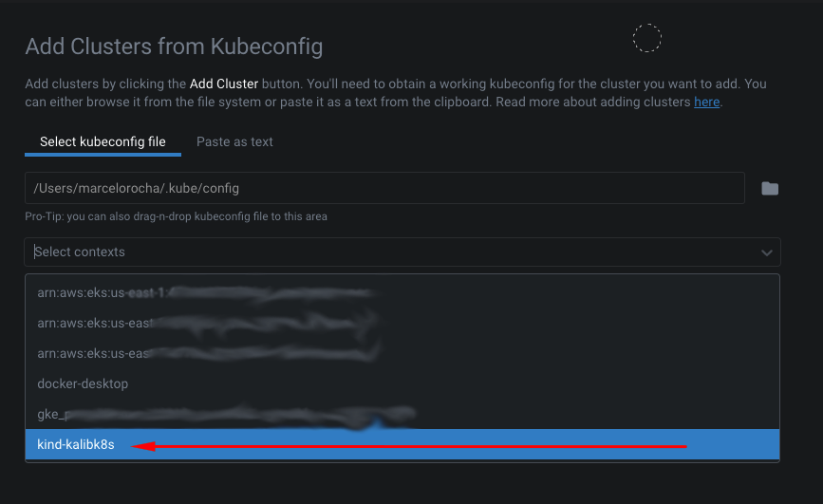The width and height of the screenshot is (823, 504).
Task: Click the bold 'Add Cluster' text
Action: pyautogui.click(x=224, y=84)
